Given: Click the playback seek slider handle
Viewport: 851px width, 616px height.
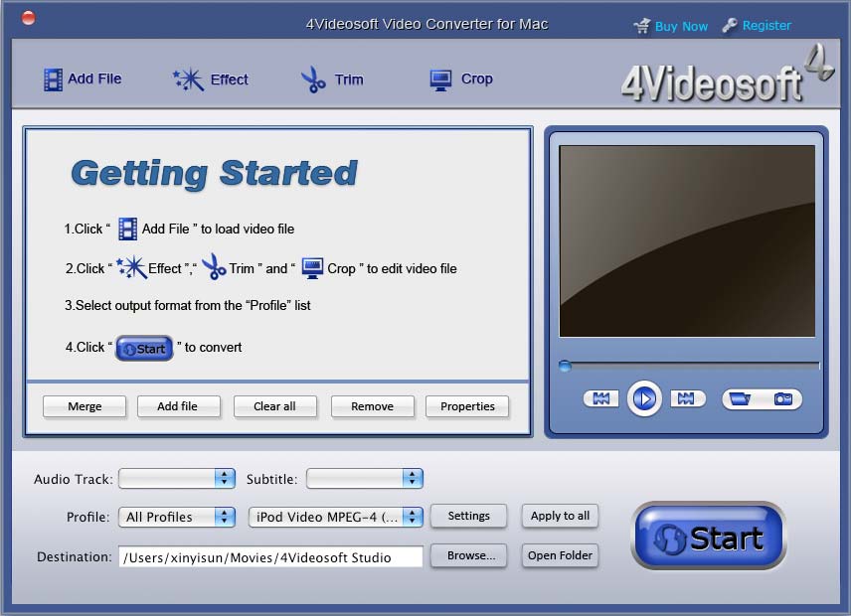Looking at the screenshot, I should click(565, 366).
